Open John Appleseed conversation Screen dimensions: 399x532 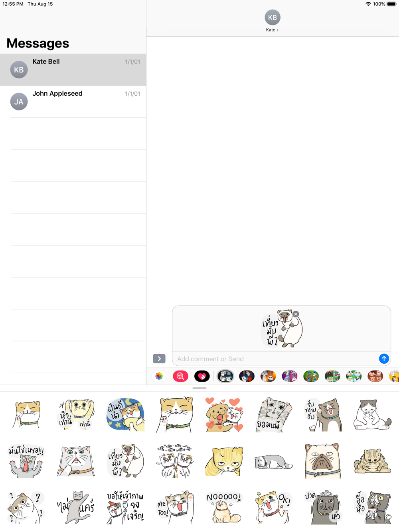(x=73, y=102)
